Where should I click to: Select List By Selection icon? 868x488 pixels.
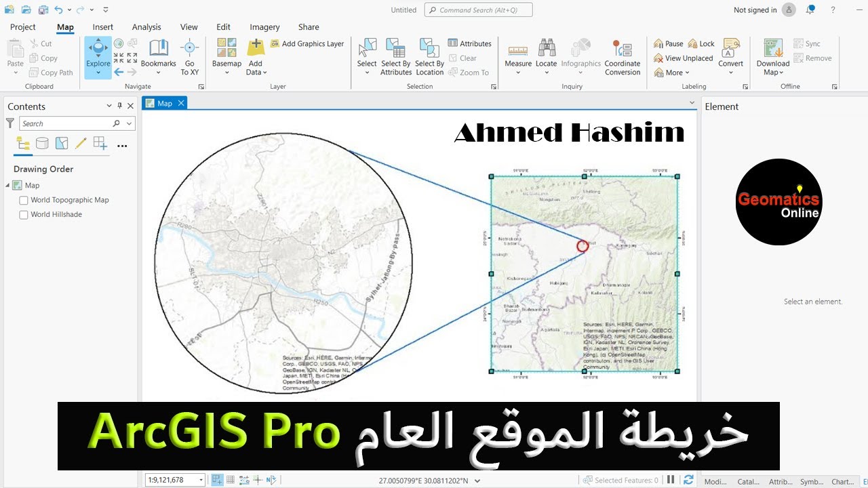click(62, 143)
